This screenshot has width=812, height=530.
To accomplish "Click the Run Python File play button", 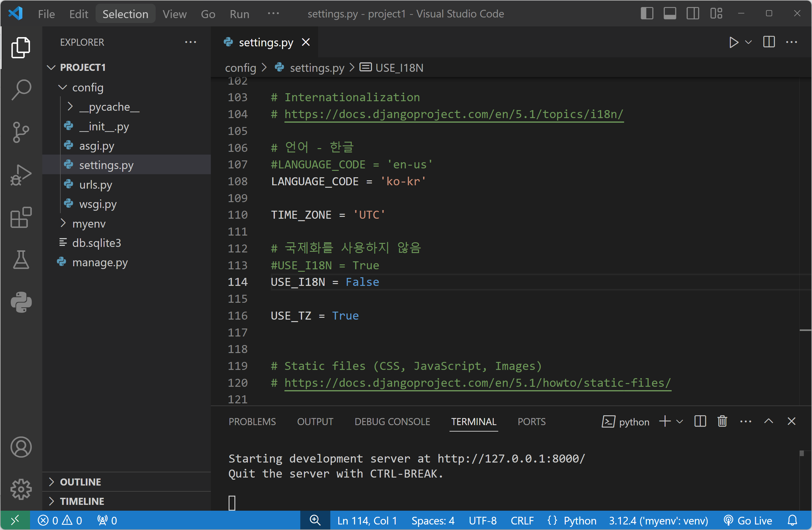I will (733, 42).
